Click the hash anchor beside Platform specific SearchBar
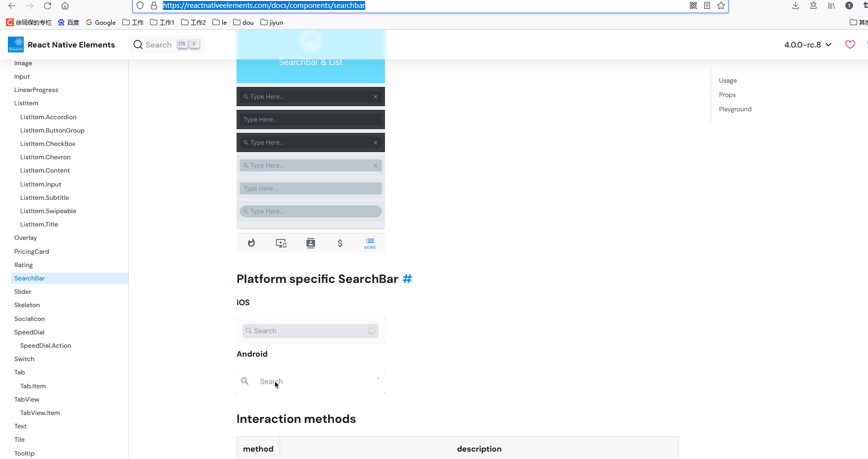 point(407,279)
